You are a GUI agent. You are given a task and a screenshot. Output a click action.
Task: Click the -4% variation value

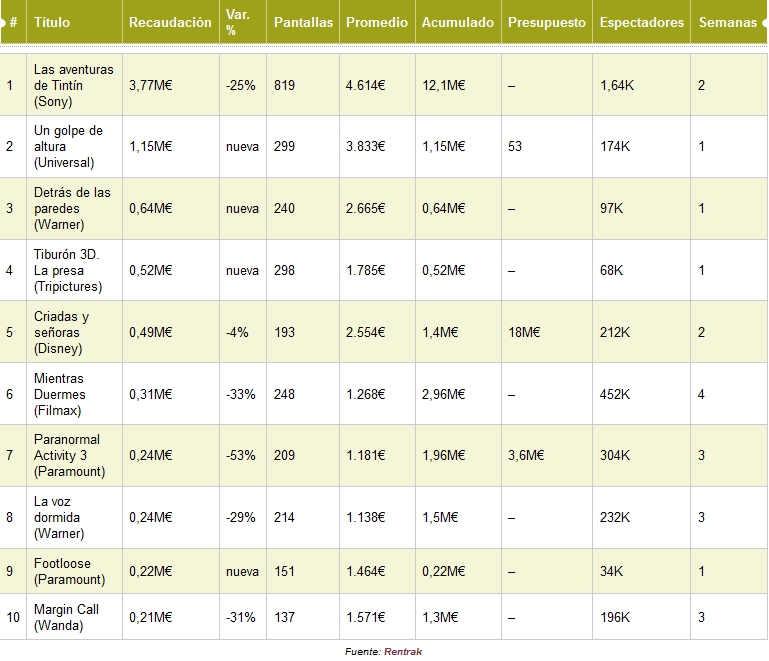[237, 332]
